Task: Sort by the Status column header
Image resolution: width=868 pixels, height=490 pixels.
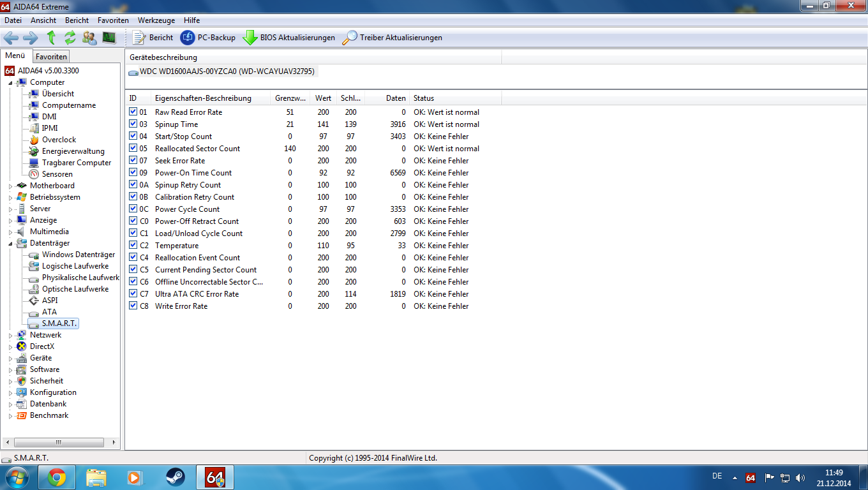Action: pos(456,98)
